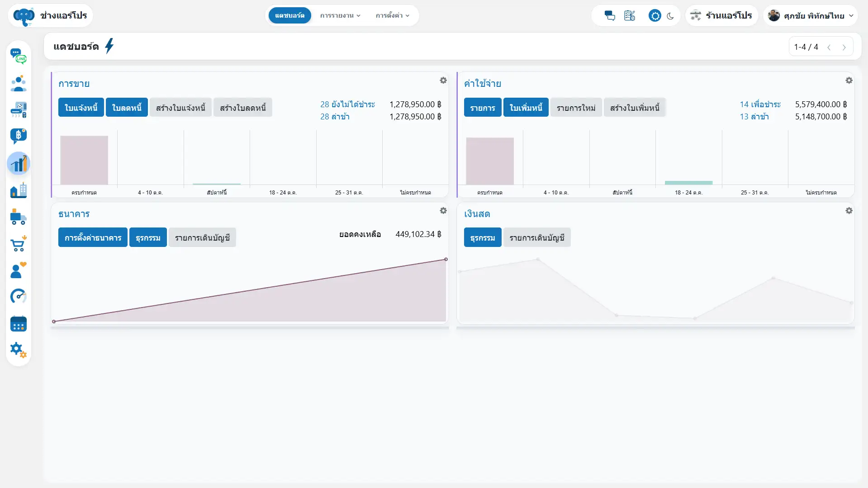868x488 pixels.
Task: Open the air conditioner service sidebar icon
Action: tap(19, 110)
